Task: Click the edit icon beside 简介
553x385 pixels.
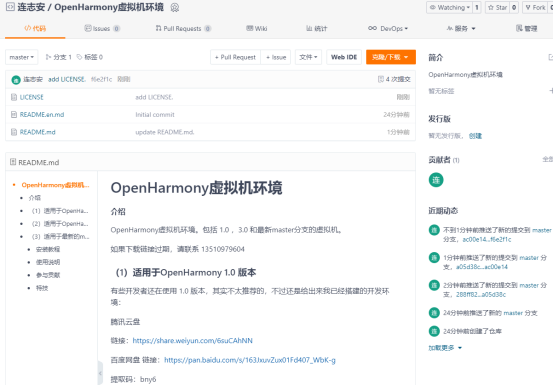Action: click(x=550, y=57)
